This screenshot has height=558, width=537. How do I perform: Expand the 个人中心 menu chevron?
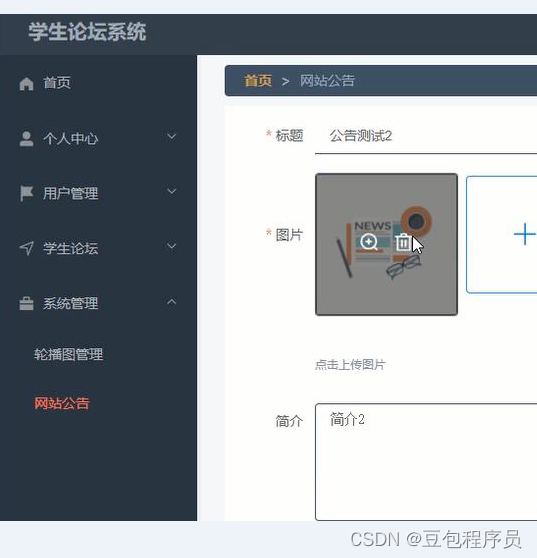(172, 137)
